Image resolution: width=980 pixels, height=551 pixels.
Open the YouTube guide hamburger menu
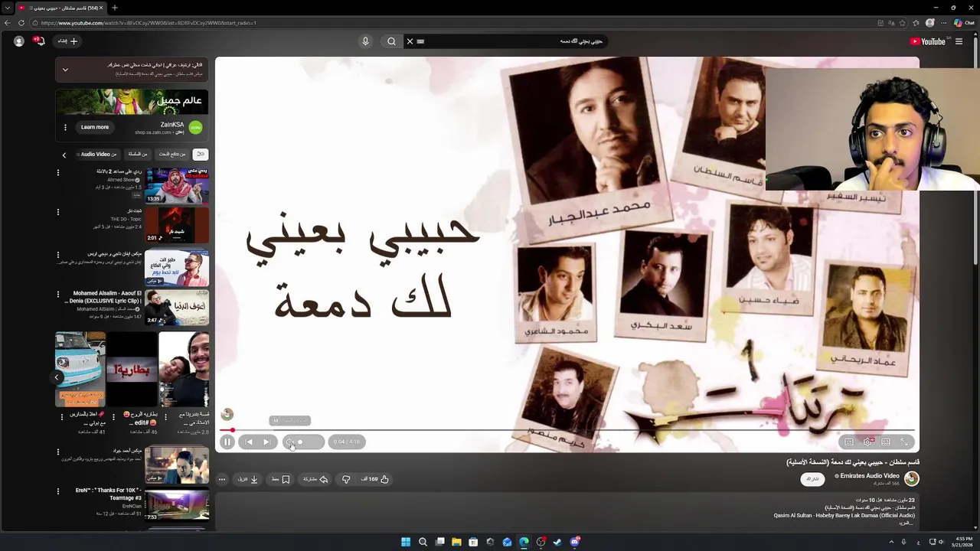point(959,41)
